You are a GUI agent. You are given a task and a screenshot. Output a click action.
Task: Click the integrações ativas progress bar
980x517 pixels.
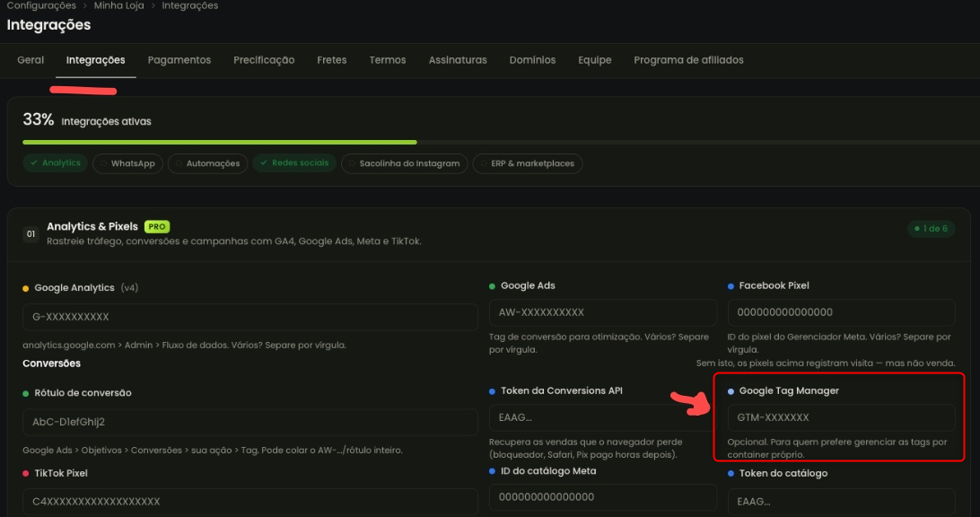tap(502, 143)
